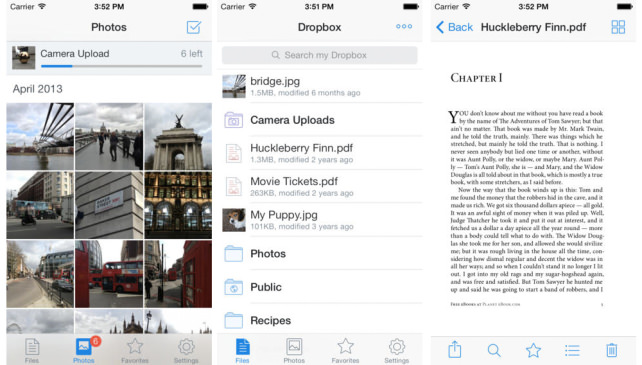Open the Camera Upload status row
The height and width of the screenshot is (365, 642).
pyautogui.click(x=109, y=58)
